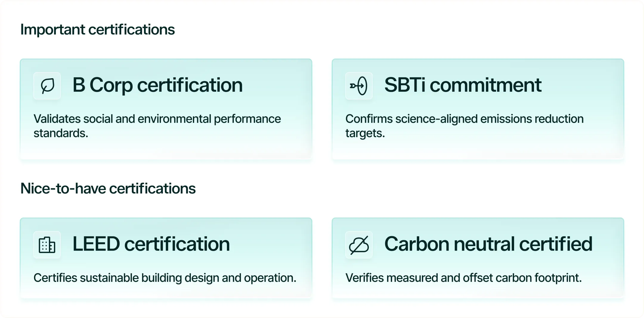Select the SBTi commitment title

click(x=463, y=85)
